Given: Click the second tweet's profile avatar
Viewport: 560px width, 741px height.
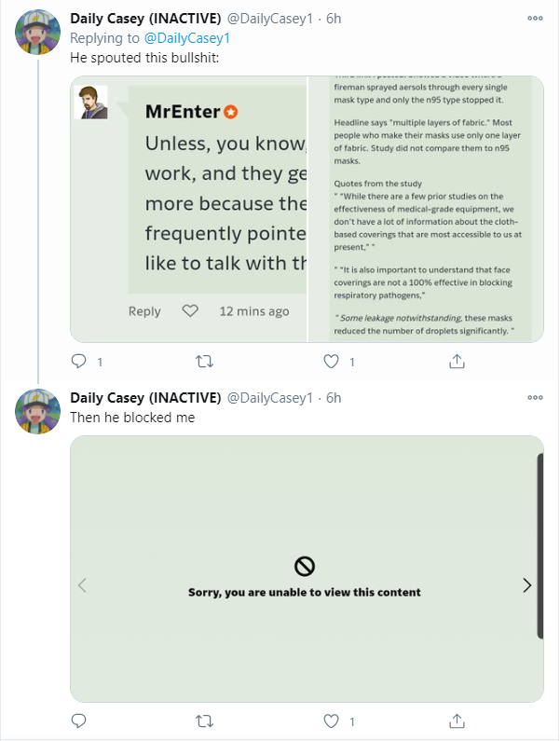Looking at the screenshot, I should [x=38, y=411].
